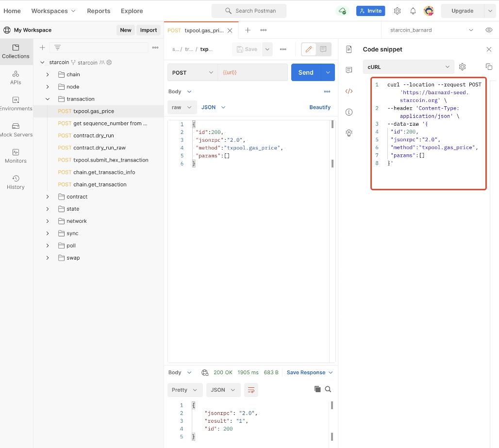Screen dimensions: 499x448
Task: Click the code snippet icon in right sidebar
Action: point(349,91)
